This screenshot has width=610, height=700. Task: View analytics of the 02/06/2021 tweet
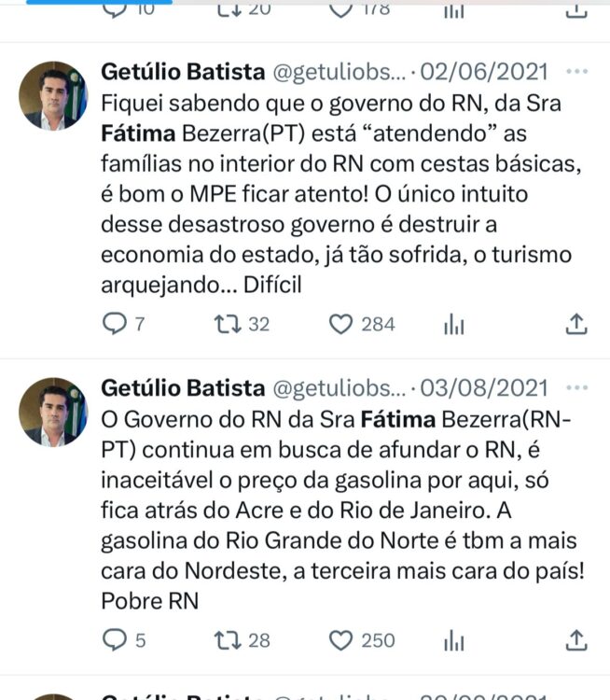[x=454, y=324]
